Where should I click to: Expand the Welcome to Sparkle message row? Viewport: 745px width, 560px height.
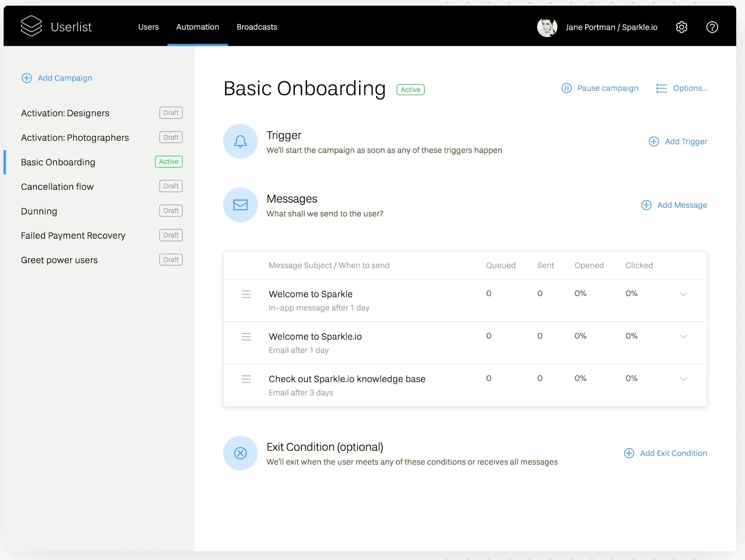click(x=684, y=294)
